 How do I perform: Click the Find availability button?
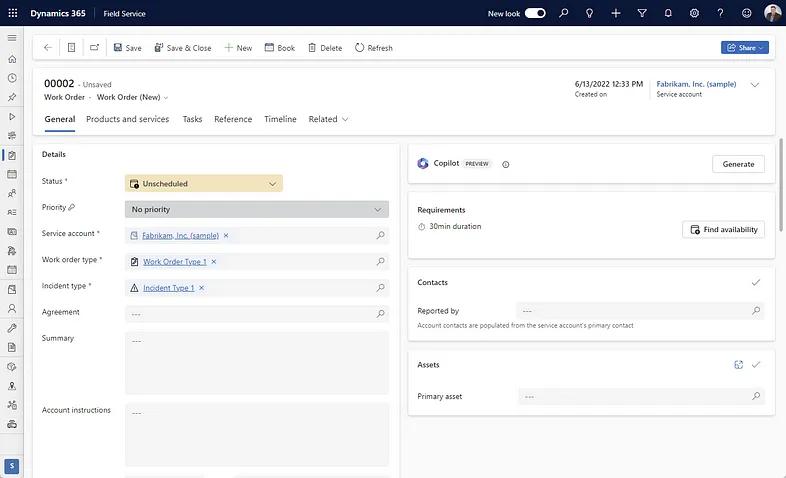pyautogui.click(x=723, y=229)
